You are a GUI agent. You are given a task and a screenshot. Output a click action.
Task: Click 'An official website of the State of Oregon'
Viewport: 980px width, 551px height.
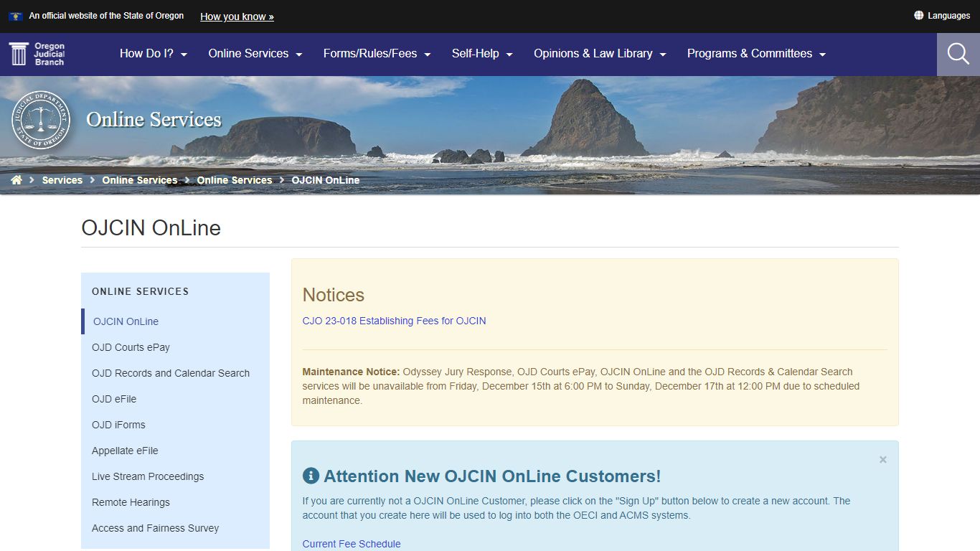(106, 16)
